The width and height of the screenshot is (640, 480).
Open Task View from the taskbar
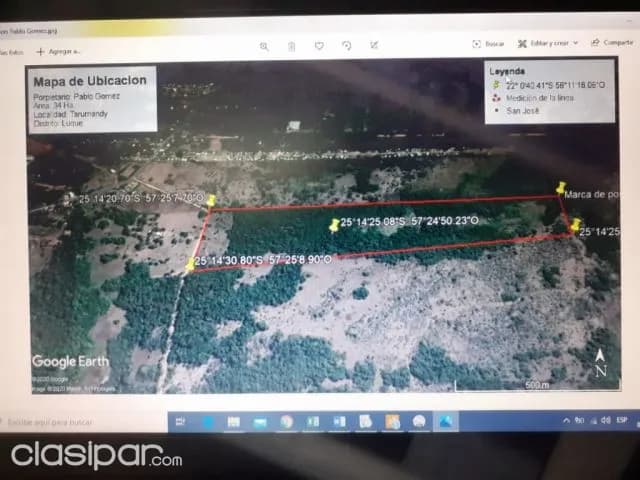(x=180, y=422)
